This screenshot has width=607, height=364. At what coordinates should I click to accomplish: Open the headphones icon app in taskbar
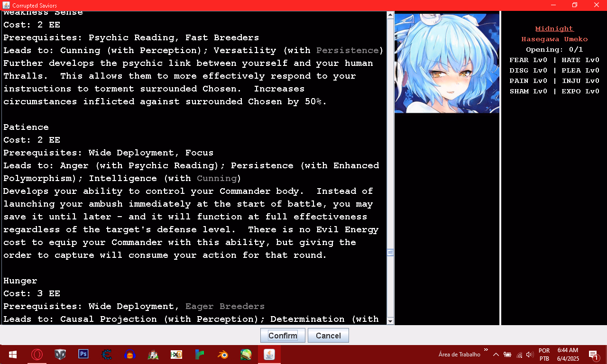130,355
